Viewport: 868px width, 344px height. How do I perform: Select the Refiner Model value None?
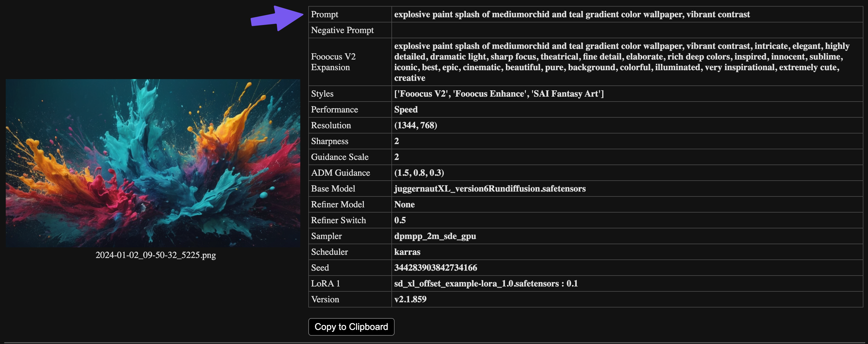click(x=404, y=204)
